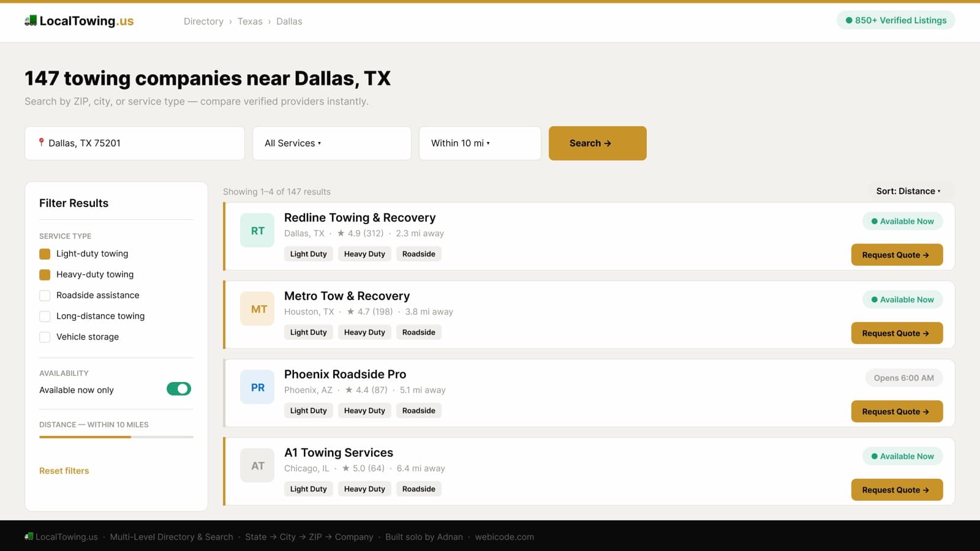The image size is (980, 551).
Task: Open Redline Towing & Recovery listing title
Action: pos(360,217)
